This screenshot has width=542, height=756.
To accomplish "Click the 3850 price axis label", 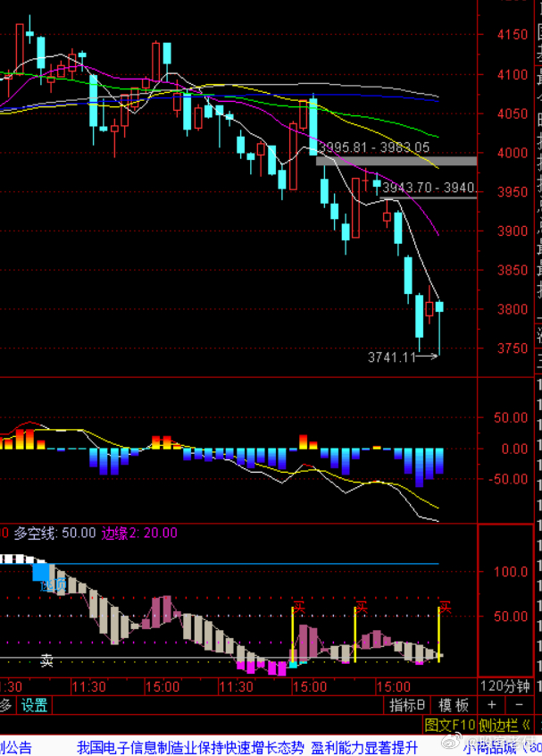I will point(513,270).
